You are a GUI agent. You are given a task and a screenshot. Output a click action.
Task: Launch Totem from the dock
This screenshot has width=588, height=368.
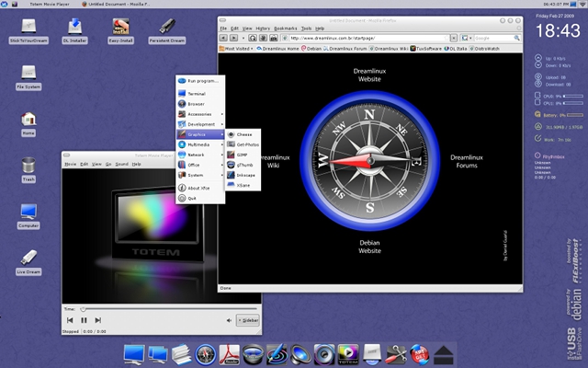tap(348, 354)
